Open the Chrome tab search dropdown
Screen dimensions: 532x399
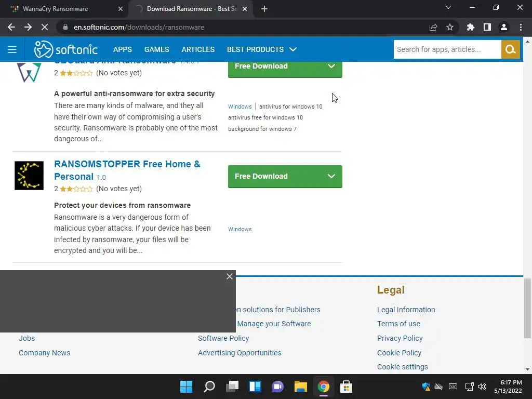(x=448, y=7)
